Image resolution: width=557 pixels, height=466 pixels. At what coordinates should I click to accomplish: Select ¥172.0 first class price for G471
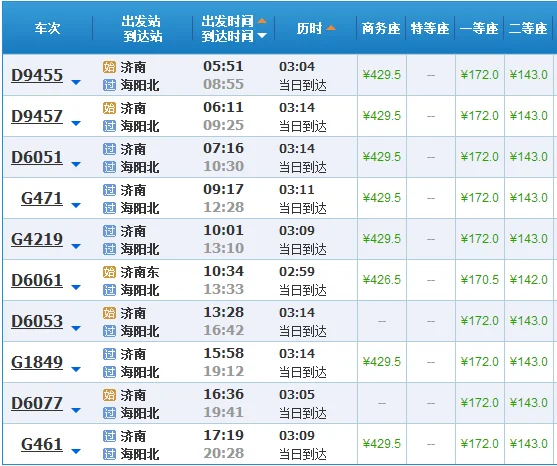click(480, 198)
